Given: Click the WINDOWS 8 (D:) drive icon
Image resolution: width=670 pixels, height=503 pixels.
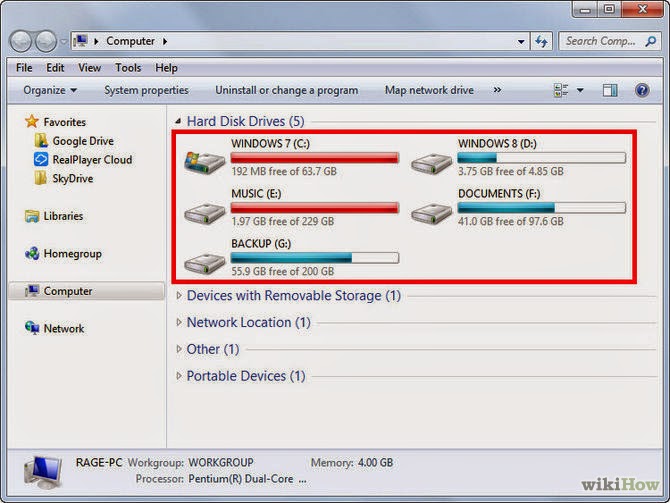Looking at the screenshot, I should coord(431,164).
